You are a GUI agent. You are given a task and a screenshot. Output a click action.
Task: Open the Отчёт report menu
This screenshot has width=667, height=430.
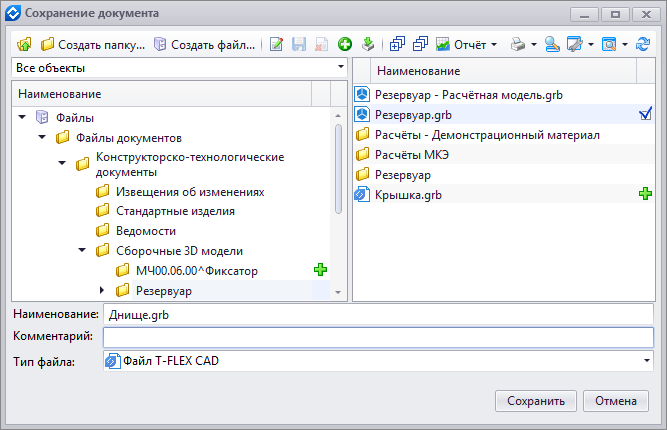466,44
